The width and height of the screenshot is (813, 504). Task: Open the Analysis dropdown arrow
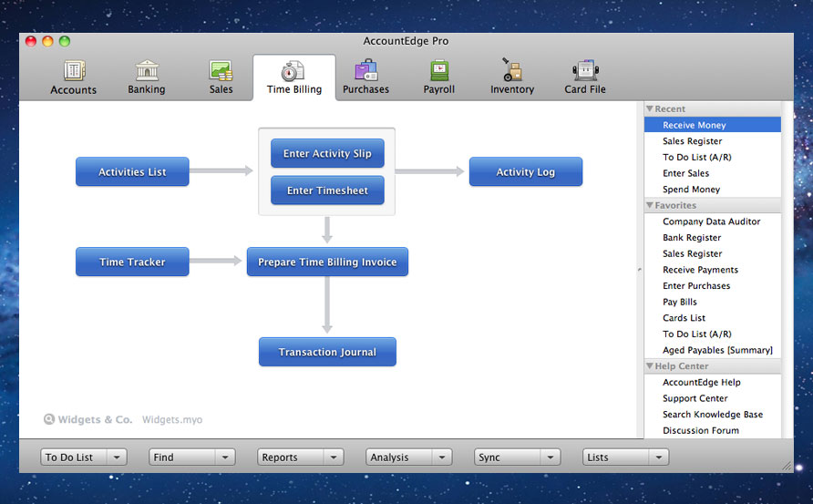point(442,458)
